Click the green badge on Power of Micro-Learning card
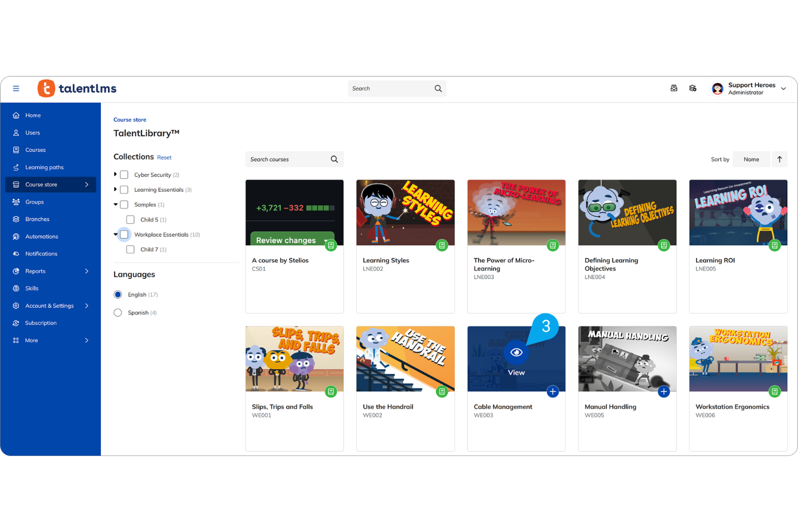Screen dimensions: 798x532 pos(553,246)
